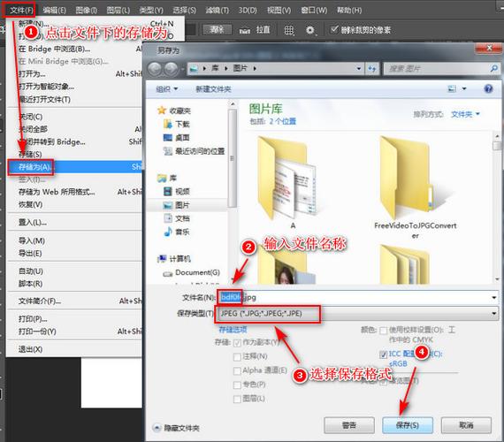Click 新建文件夹 button

pyautogui.click(x=213, y=89)
